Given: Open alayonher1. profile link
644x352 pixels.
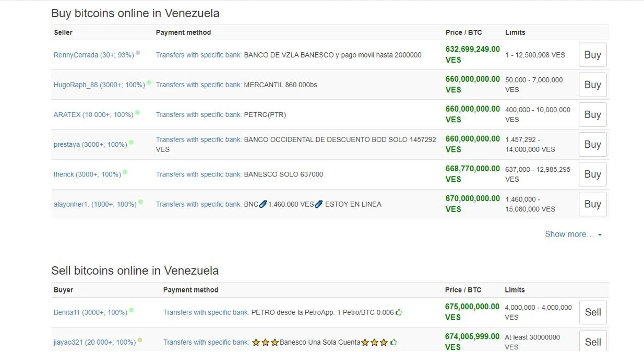Looking at the screenshot, I should (95, 204).
